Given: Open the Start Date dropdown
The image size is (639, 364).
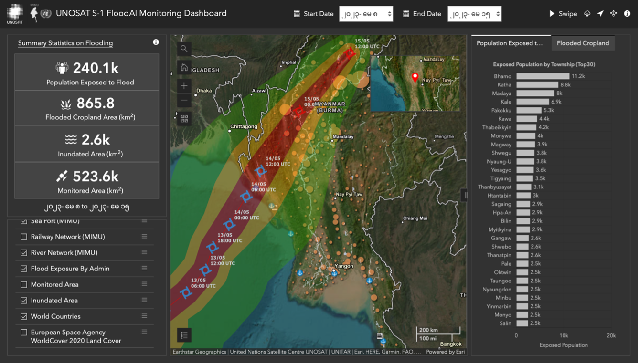Looking at the screenshot, I should tap(366, 14).
